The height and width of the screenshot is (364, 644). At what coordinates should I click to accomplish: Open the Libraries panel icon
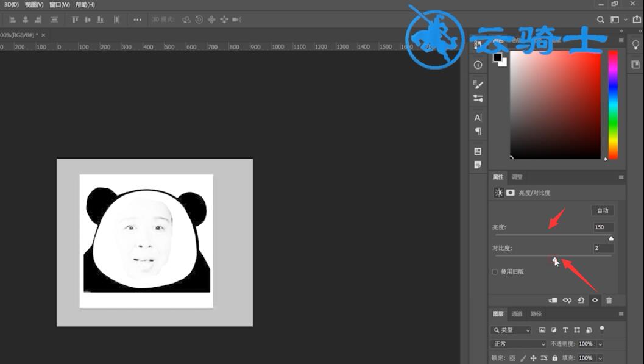click(635, 65)
